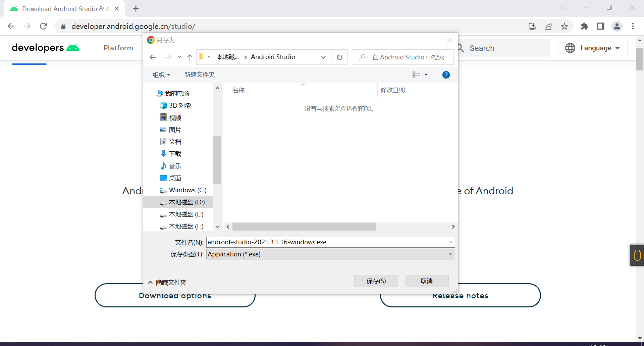Go up one folder level in dialog

pyautogui.click(x=190, y=57)
